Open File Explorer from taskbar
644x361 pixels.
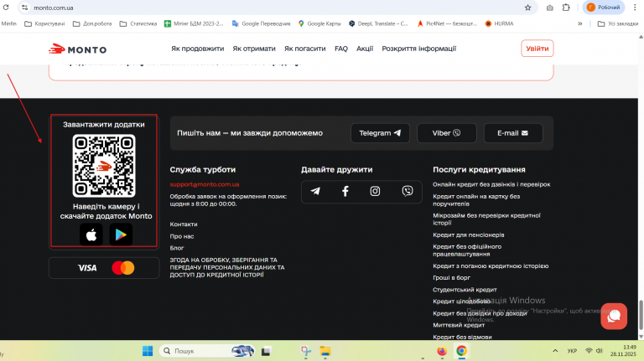tap(325, 351)
